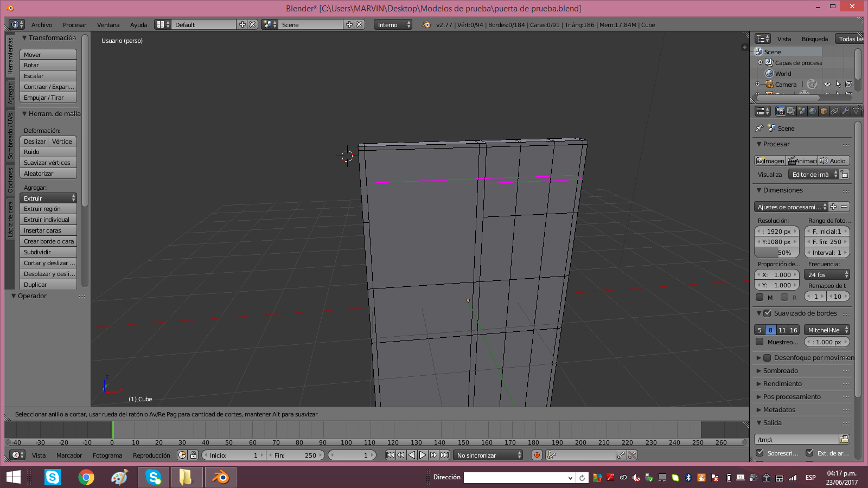Adjust the 50% resolution percentage slider

(776, 253)
